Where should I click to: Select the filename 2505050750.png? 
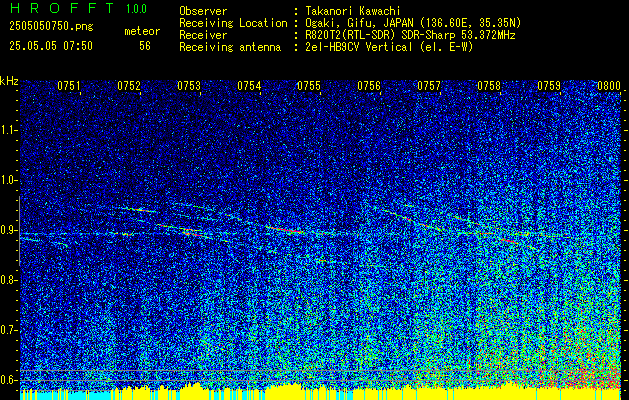(51, 27)
